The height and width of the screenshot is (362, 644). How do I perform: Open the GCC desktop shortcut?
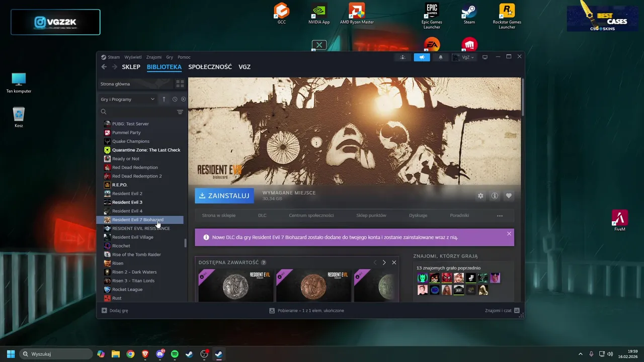pos(282,14)
